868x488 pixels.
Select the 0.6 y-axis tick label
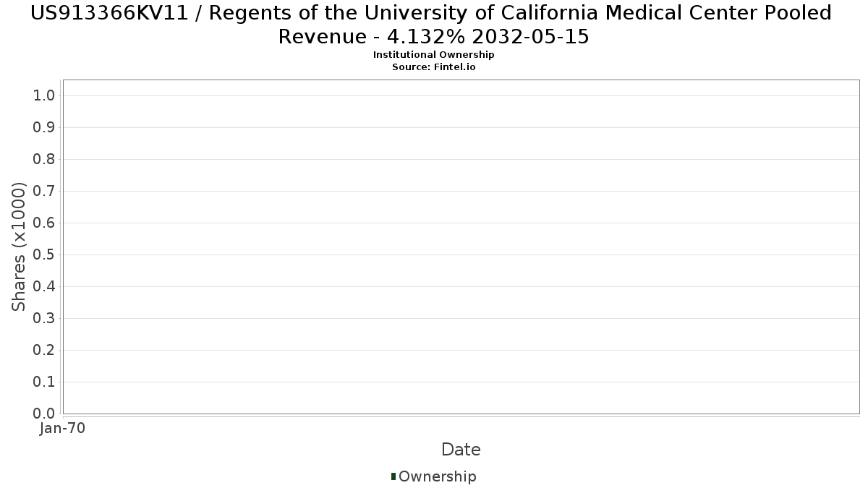coord(44,223)
